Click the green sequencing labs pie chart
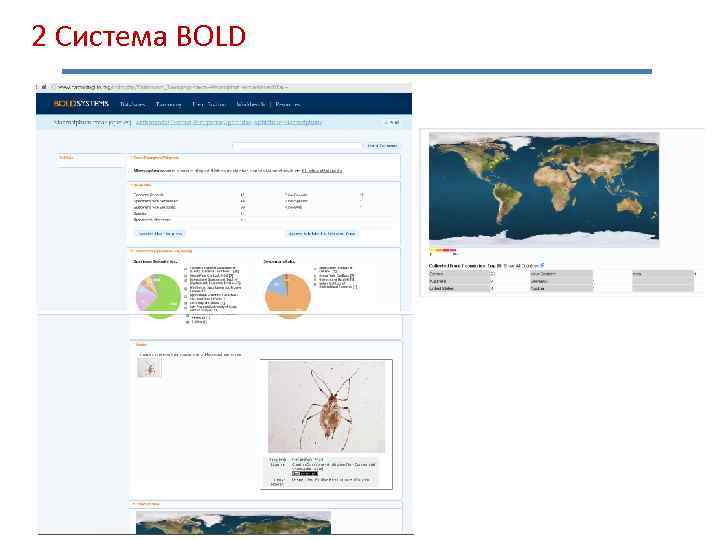The width and height of the screenshot is (720, 540). (158, 296)
